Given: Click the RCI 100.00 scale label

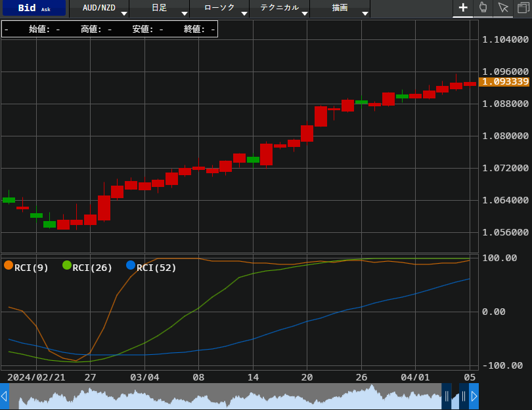Looking at the screenshot, I should coord(499,258).
